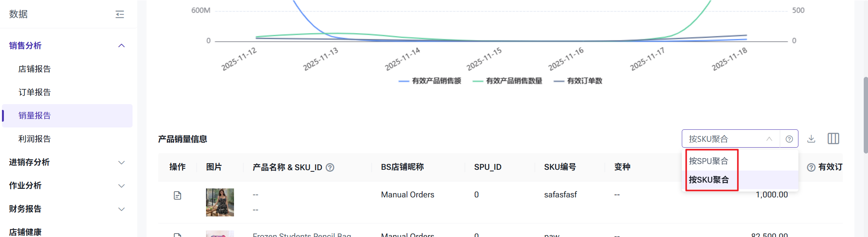Toggle 有效订单数 legend series
Viewport: 868px width, 237px height.
click(x=578, y=81)
